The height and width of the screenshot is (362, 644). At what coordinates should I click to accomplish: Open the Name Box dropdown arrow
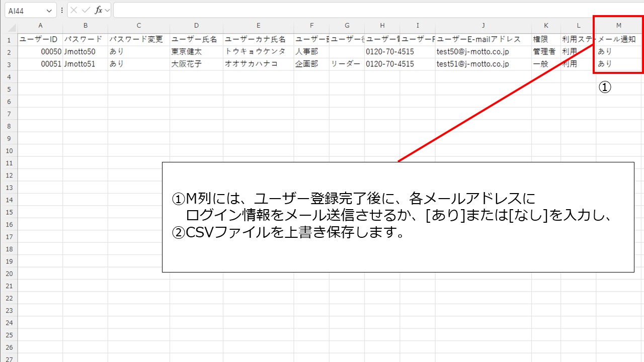click(49, 10)
